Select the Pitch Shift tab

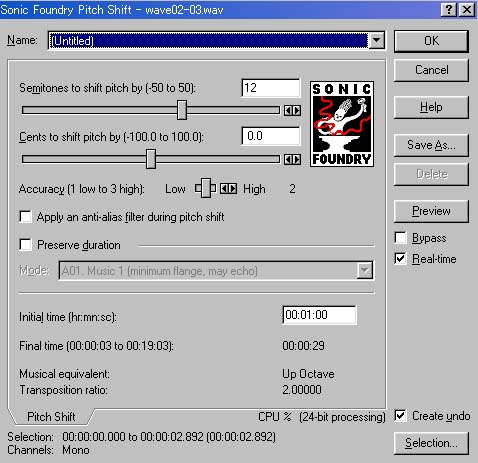click(x=51, y=417)
